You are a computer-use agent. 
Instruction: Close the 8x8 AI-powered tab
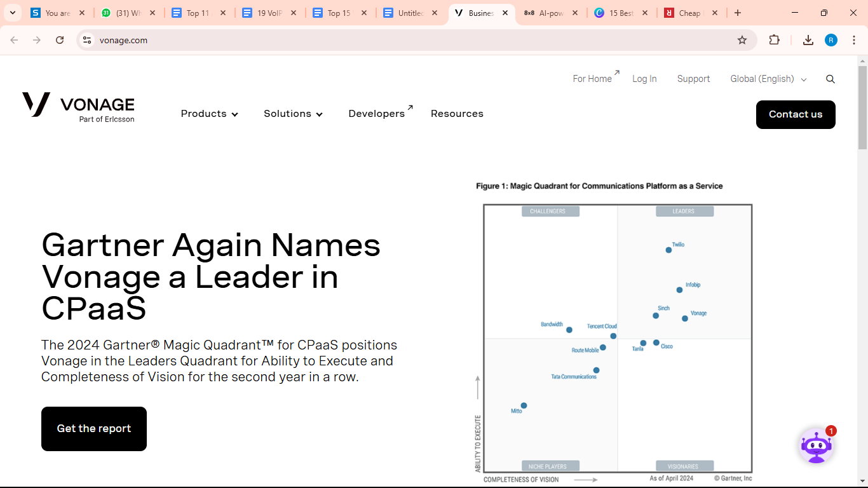click(574, 13)
